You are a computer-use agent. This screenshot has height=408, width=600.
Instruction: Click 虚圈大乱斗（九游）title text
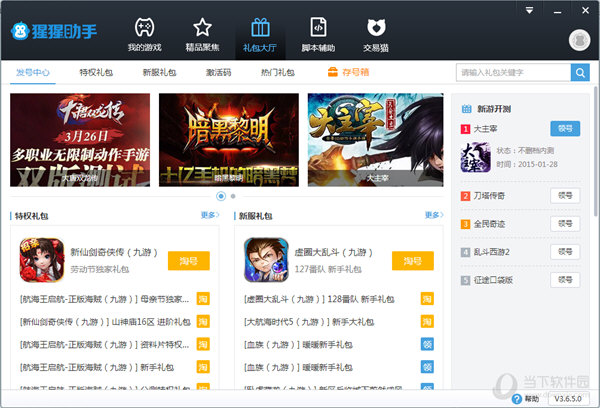334,252
